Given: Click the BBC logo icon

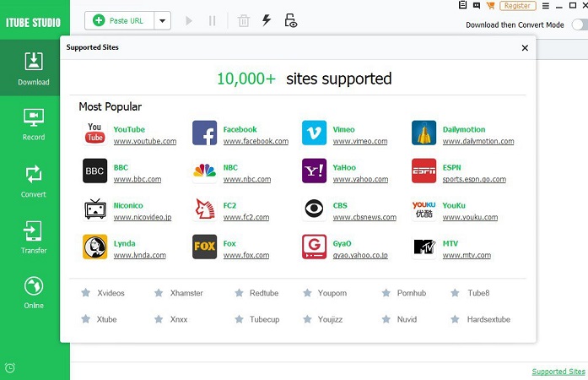Looking at the screenshot, I should coord(94,171).
